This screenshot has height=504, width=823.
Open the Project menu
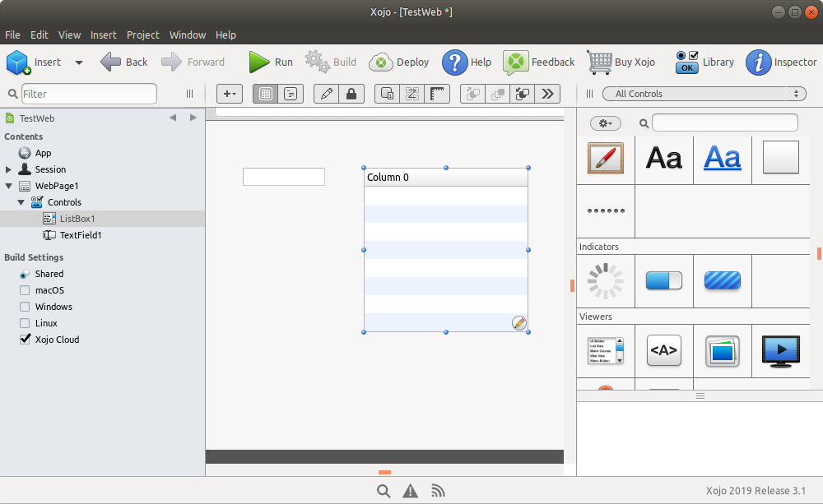pyautogui.click(x=142, y=35)
